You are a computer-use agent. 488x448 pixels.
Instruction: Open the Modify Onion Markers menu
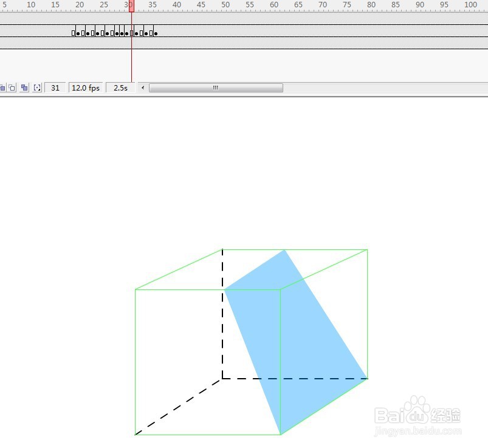point(37,88)
